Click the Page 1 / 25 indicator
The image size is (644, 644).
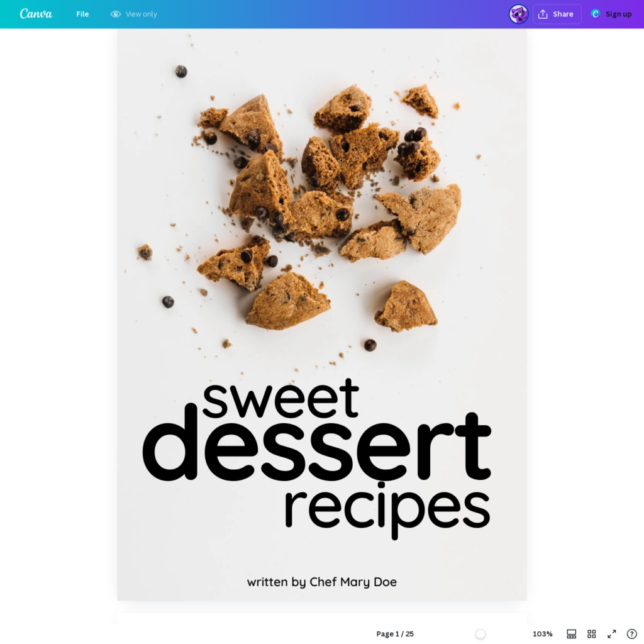[x=395, y=634]
